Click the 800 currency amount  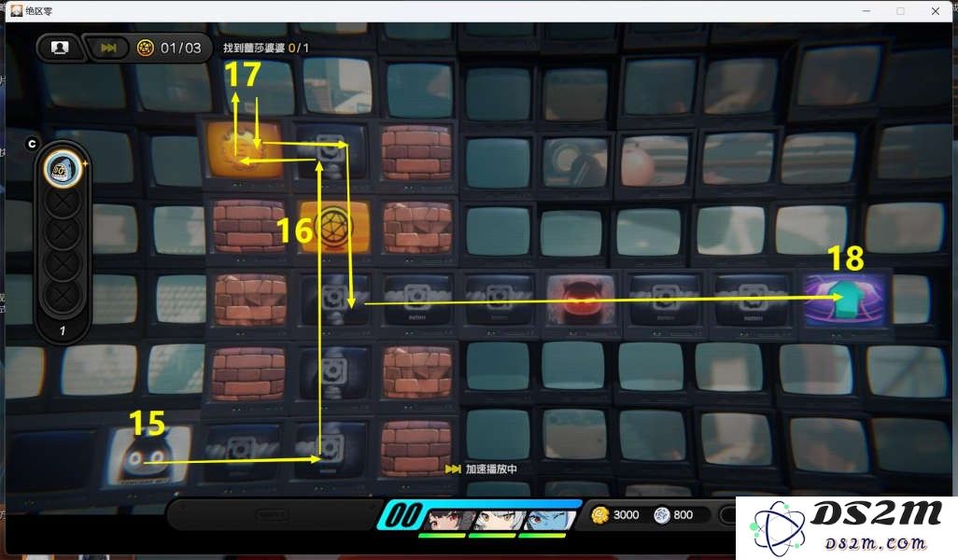point(683,515)
